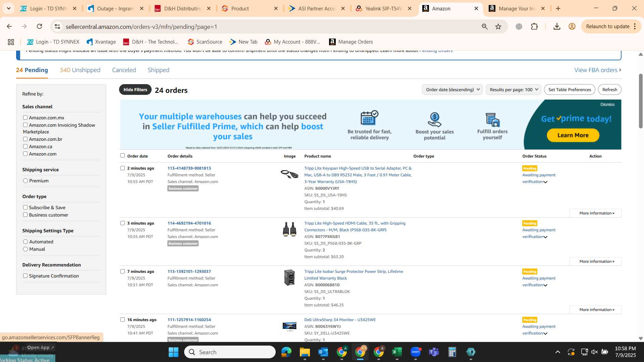The image size is (644, 362).
Task: Expand Awaiting payment verification for Keyspan order
Action: click(545, 182)
